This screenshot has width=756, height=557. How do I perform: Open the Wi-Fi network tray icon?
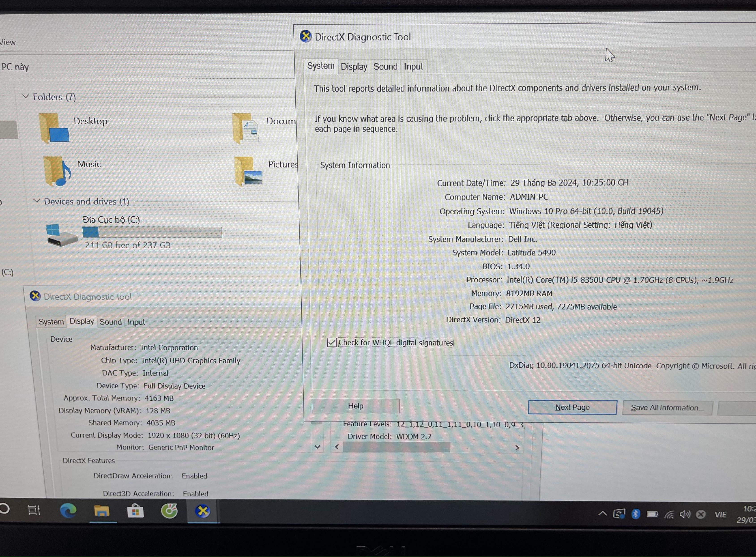point(669,514)
